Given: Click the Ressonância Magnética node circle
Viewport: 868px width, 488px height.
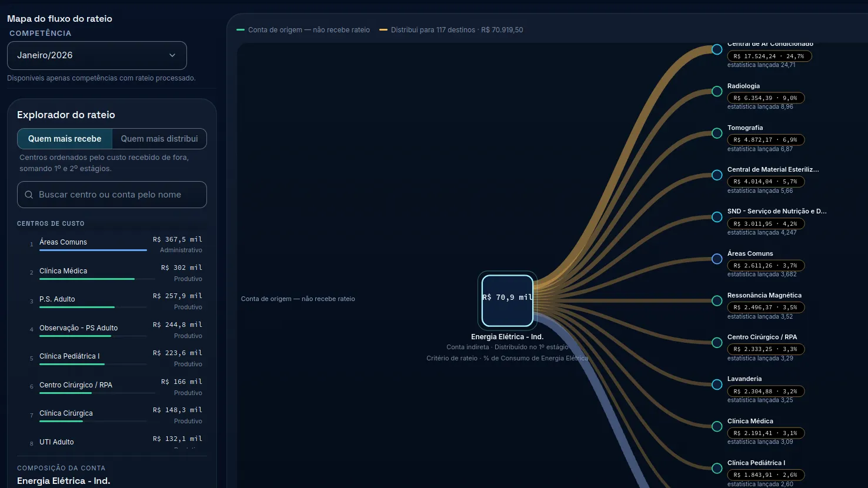Looking at the screenshot, I should tap(717, 300).
